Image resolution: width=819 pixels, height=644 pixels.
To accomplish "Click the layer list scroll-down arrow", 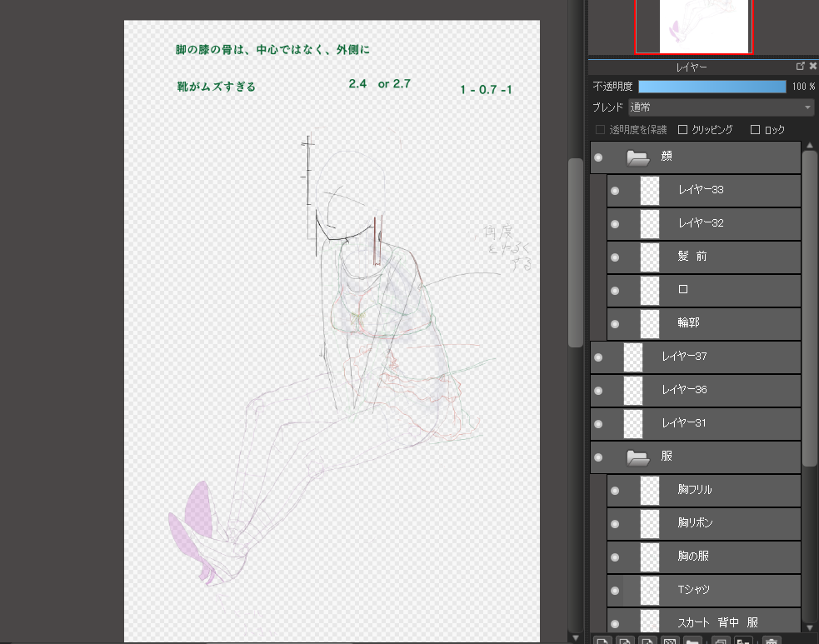I will point(810,628).
